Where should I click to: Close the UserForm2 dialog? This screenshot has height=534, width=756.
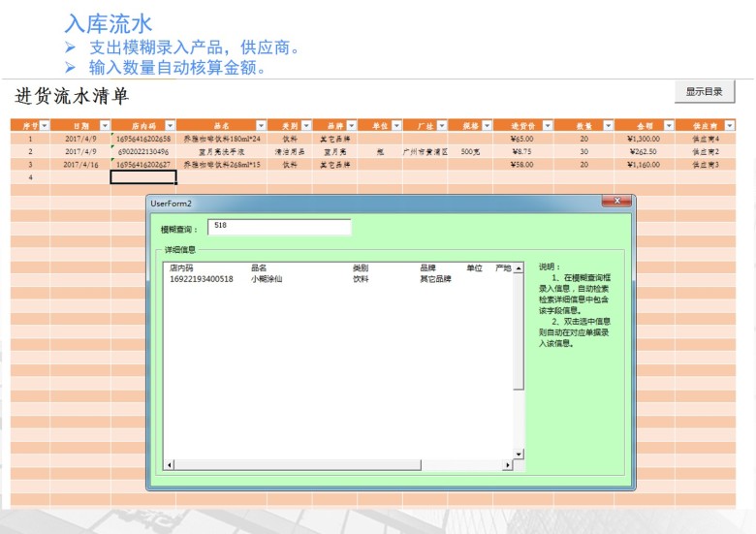(616, 201)
